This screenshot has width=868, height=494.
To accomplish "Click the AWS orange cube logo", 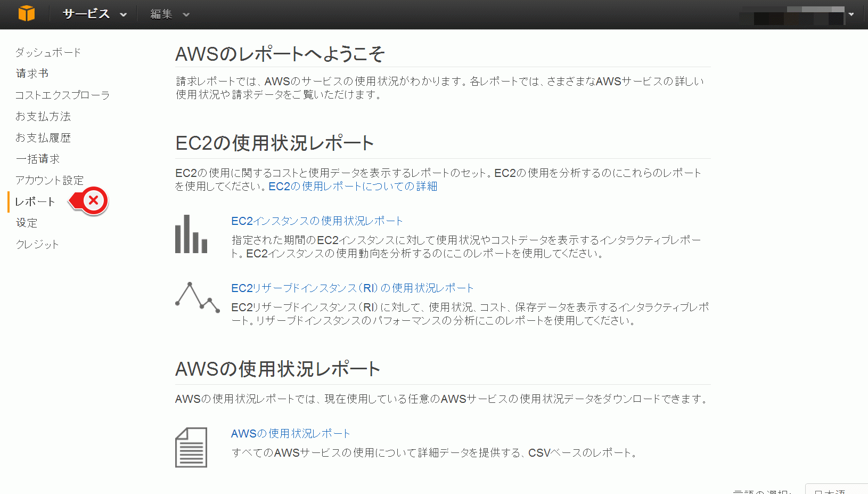I will [26, 13].
